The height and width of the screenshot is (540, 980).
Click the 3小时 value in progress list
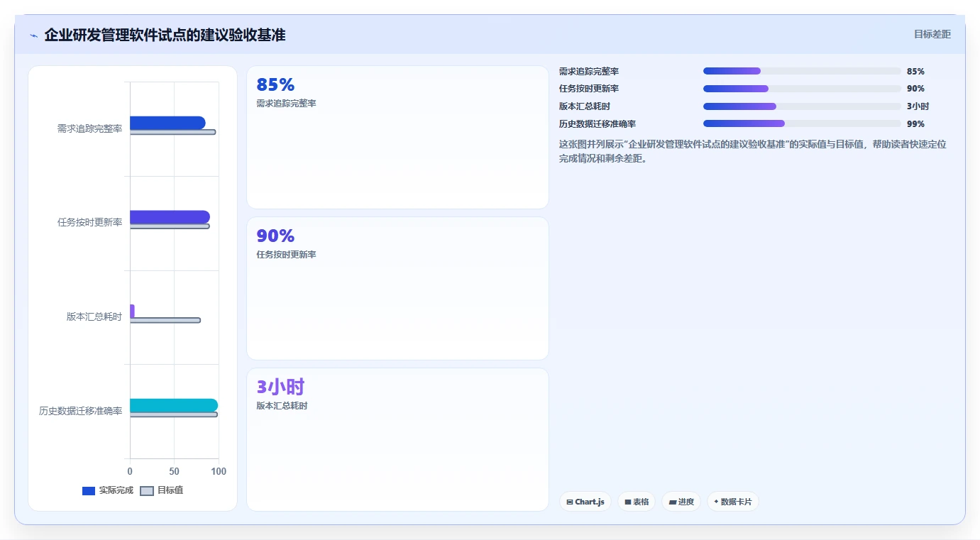pos(918,106)
